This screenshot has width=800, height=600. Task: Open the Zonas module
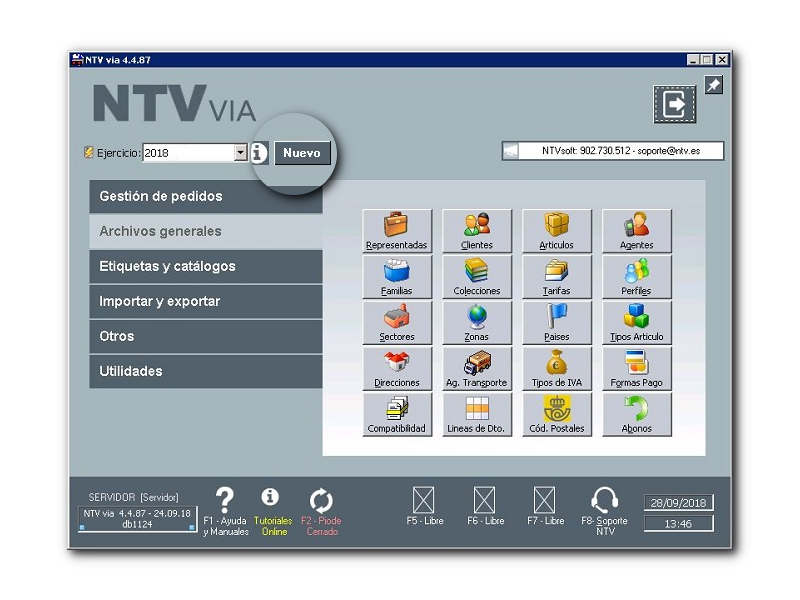click(x=477, y=322)
